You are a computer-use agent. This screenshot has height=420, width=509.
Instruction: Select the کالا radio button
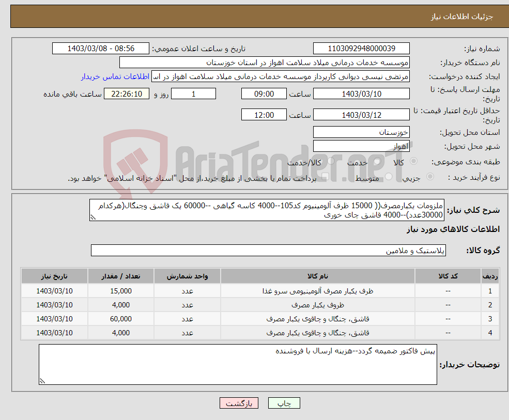[413, 161]
